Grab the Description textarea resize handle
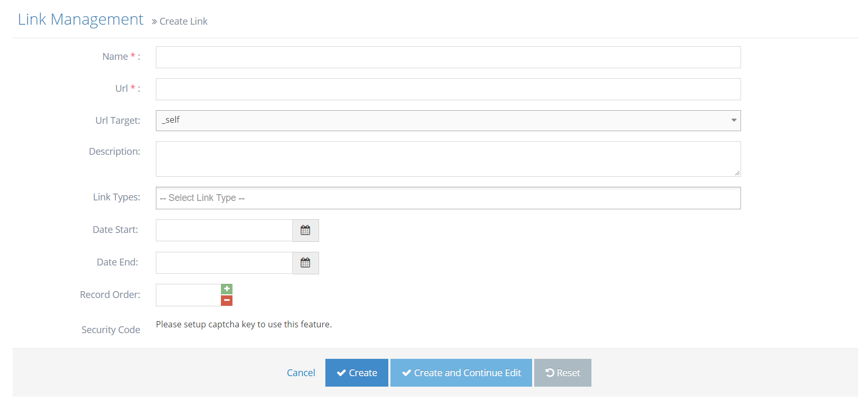868x405 pixels. pyautogui.click(x=737, y=173)
